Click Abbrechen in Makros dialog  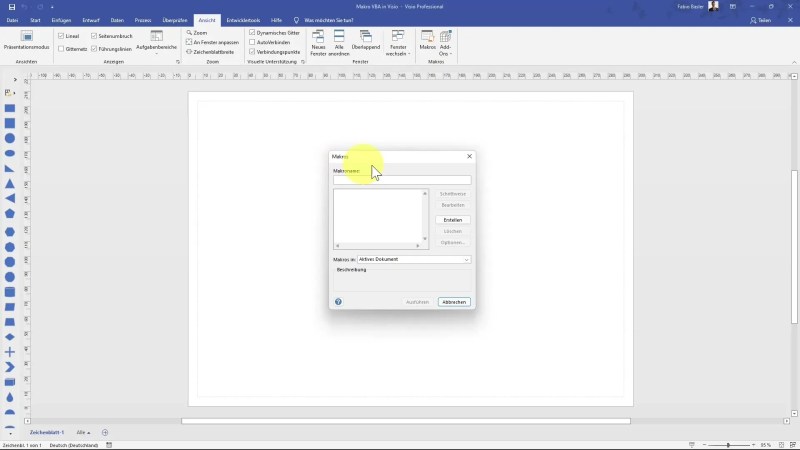(x=454, y=302)
